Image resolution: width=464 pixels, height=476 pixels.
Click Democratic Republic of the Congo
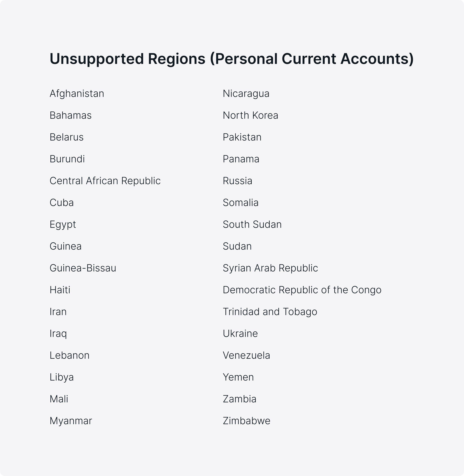click(302, 290)
